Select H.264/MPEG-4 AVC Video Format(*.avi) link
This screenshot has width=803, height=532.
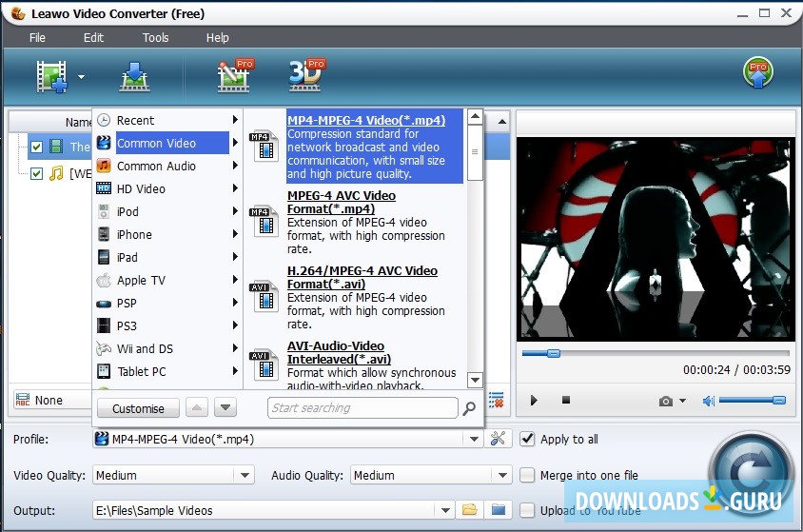pyautogui.click(x=362, y=277)
